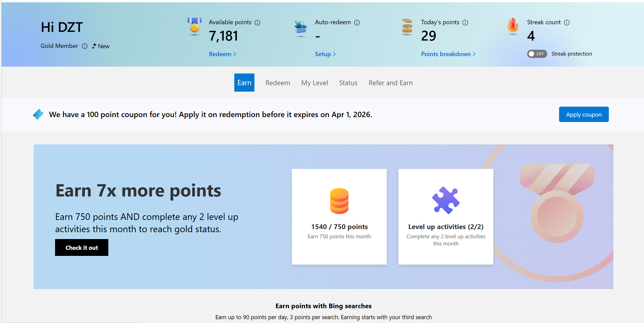
Task: Switch to the My Level tab
Action: point(314,83)
